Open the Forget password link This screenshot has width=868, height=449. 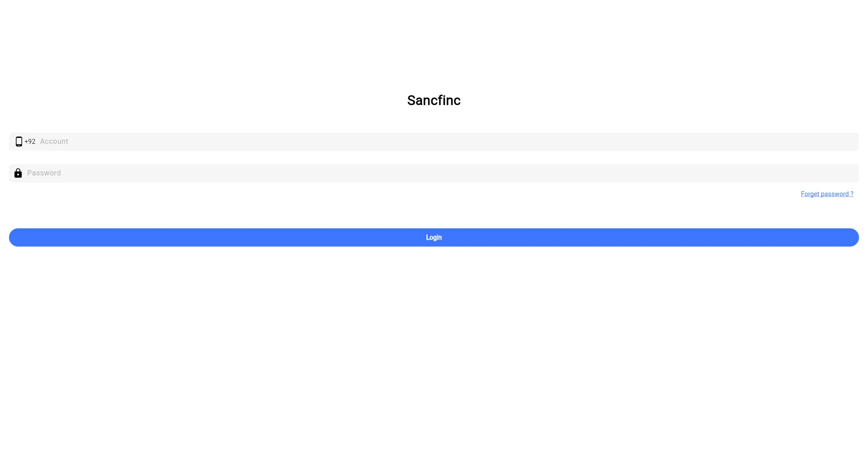coord(827,194)
